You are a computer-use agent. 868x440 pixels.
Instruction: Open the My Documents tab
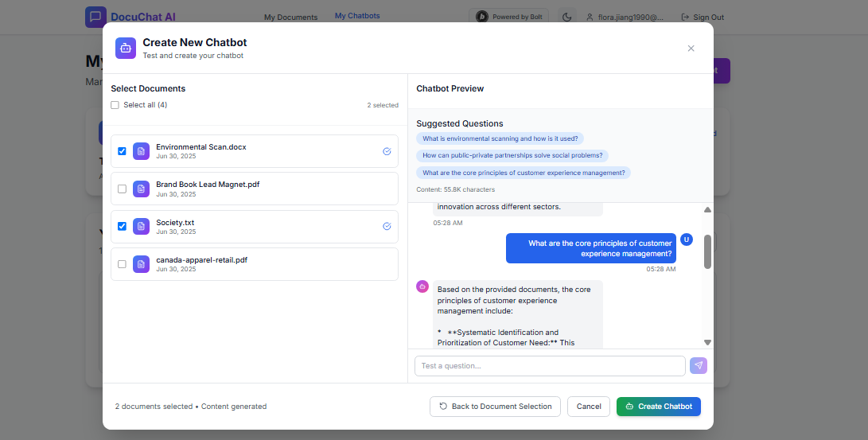290,17
